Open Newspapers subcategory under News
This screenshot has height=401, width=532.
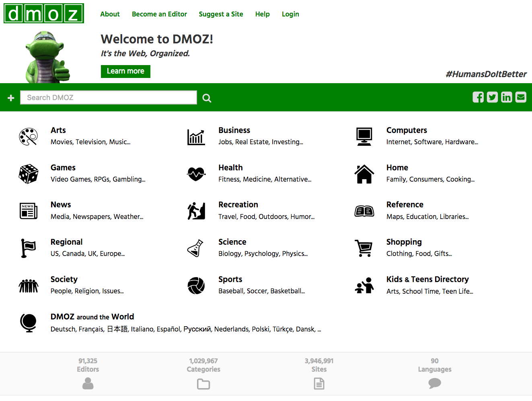pyautogui.click(x=91, y=217)
